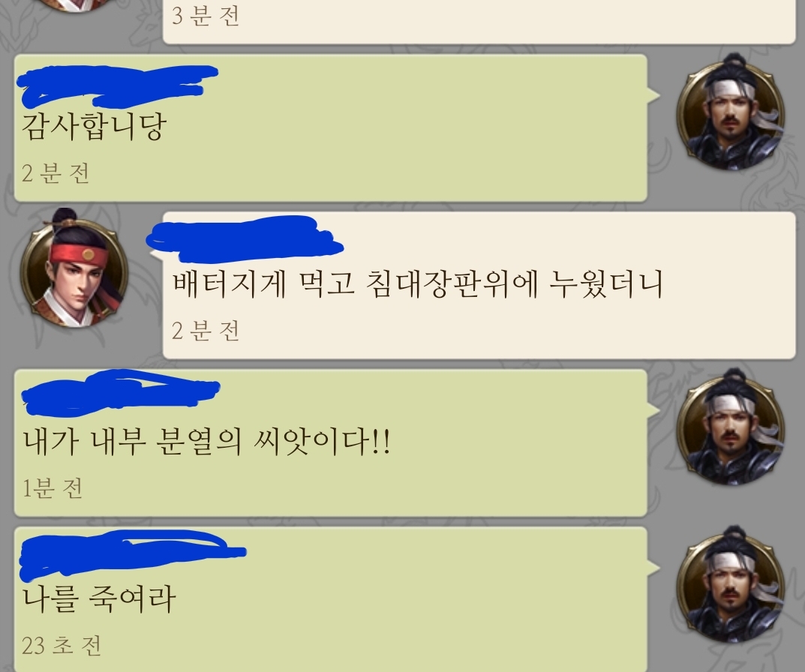Image resolution: width=805 pixels, height=672 pixels.
Task: Tap the 23초 전 timestamp
Action: (62, 645)
